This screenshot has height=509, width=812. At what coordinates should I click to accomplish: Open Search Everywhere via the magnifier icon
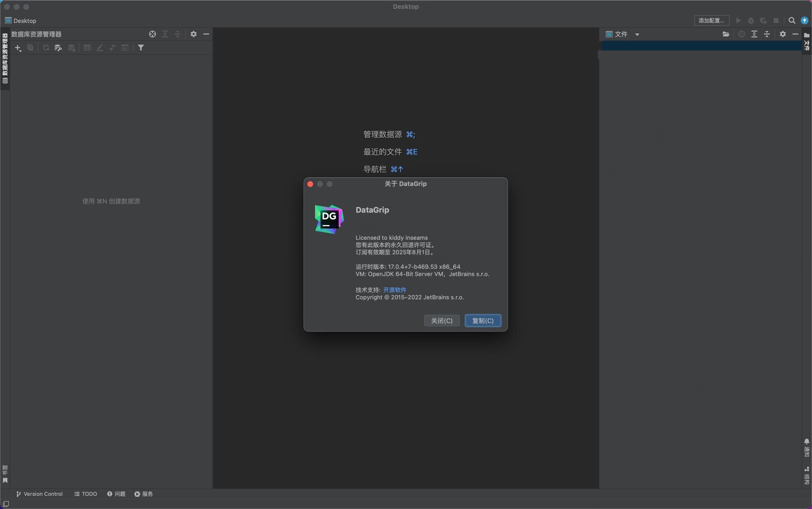[792, 20]
